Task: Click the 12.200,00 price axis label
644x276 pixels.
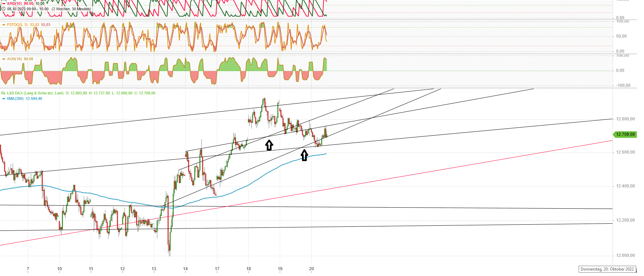Action: pos(625,220)
